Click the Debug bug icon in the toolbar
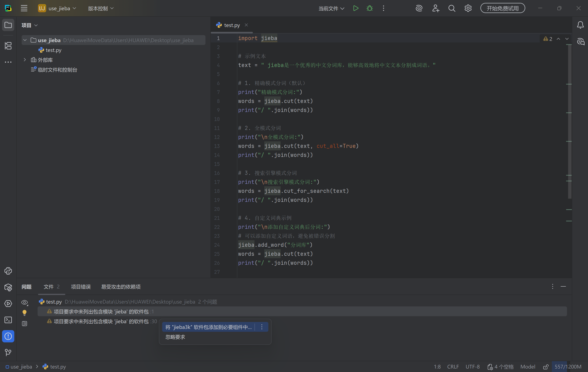The image size is (588, 372). coord(369,8)
